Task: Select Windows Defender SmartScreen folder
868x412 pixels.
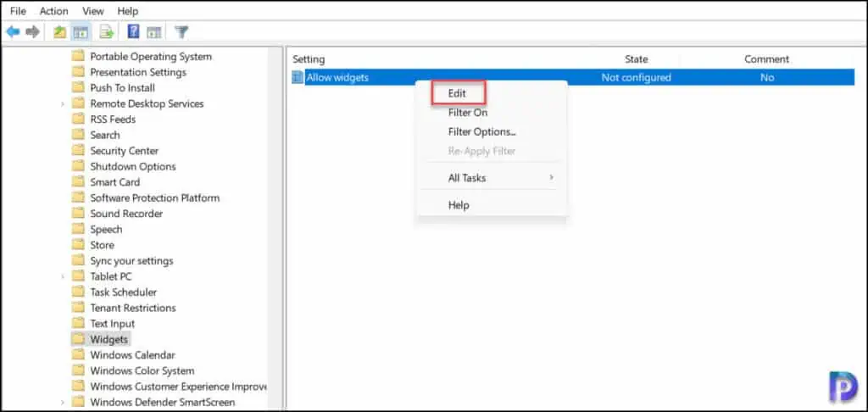Action: [x=162, y=402]
